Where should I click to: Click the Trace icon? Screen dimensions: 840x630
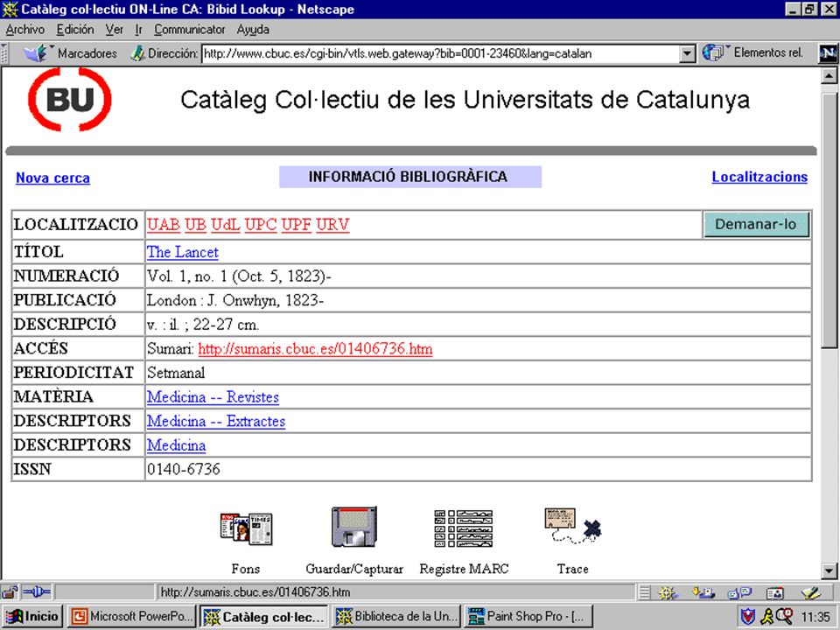pos(572,526)
